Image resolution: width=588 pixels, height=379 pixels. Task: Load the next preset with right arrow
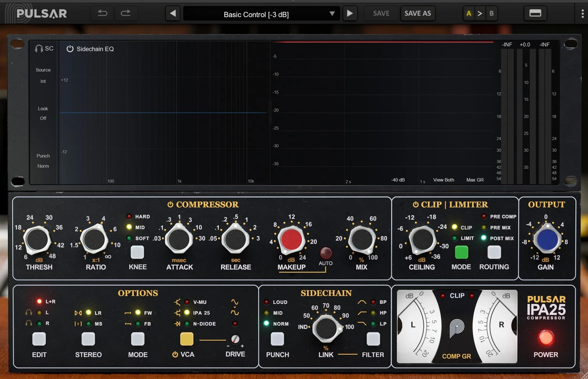click(x=350, y=13)
